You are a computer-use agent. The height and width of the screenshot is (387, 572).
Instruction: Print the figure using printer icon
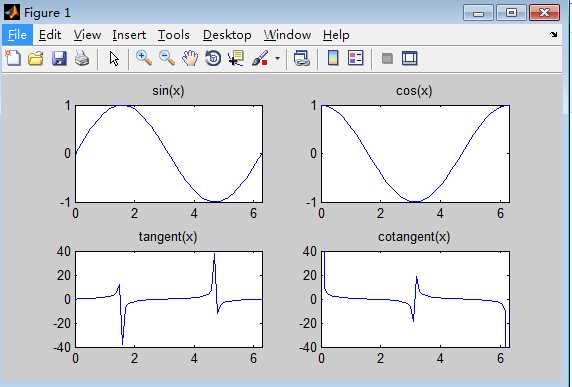pos(82,58)
